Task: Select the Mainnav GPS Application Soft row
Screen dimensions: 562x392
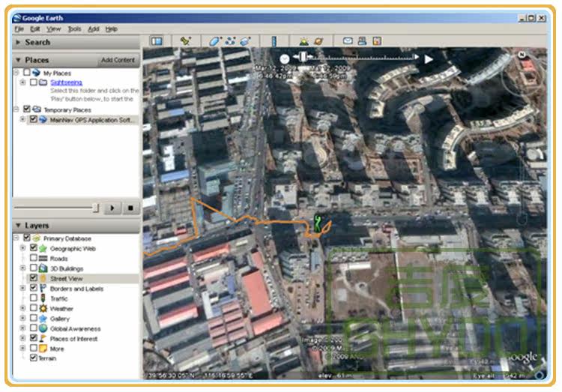Action: point(84,120)
